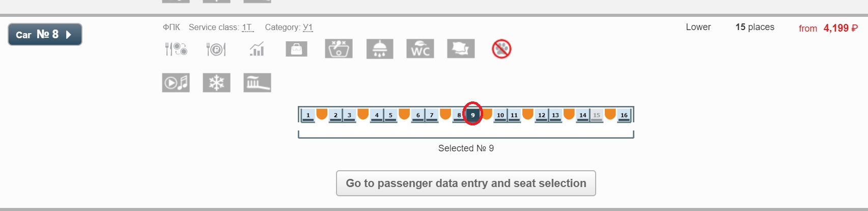
Task: Click the meal choice service icon
Action: click(x=176, y=49)
